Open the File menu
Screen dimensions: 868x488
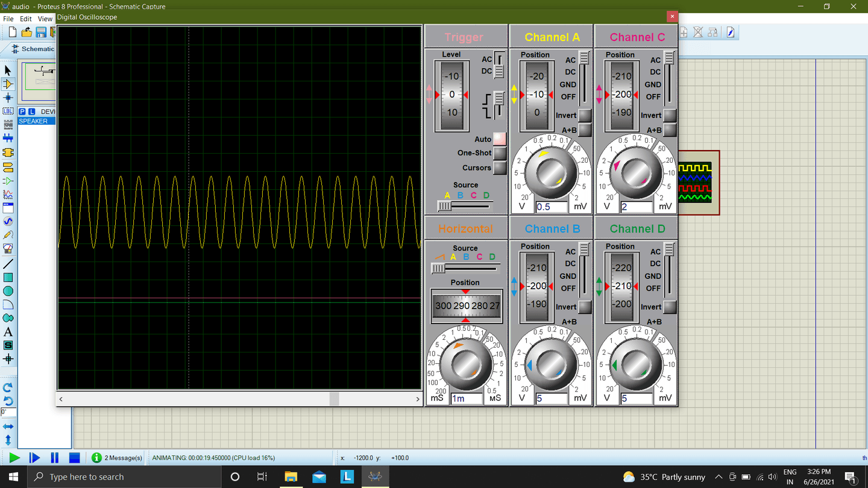(8, 19)
